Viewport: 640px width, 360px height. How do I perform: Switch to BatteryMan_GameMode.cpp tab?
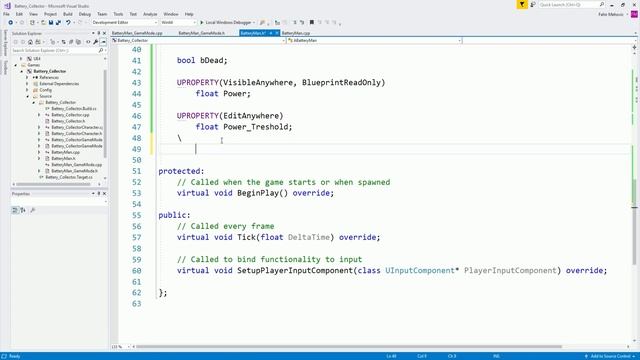(137, 33)
